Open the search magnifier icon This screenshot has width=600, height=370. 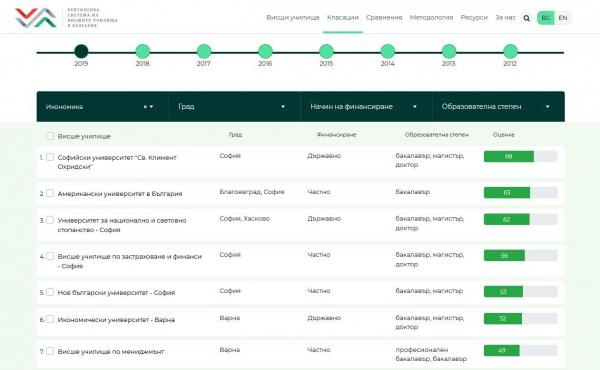pyautogui.click(x=527, y=18)
